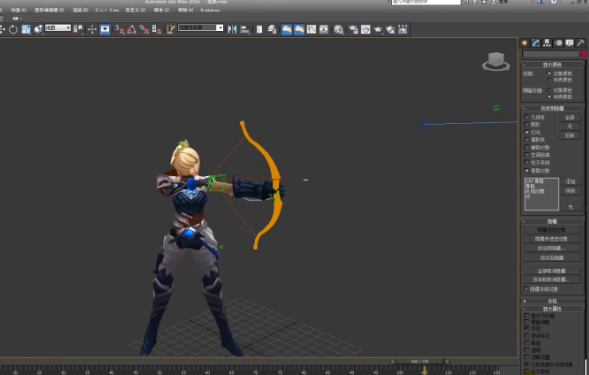Check the 图形 hide category
The image size is (589, 375).
tap(527, 125)
